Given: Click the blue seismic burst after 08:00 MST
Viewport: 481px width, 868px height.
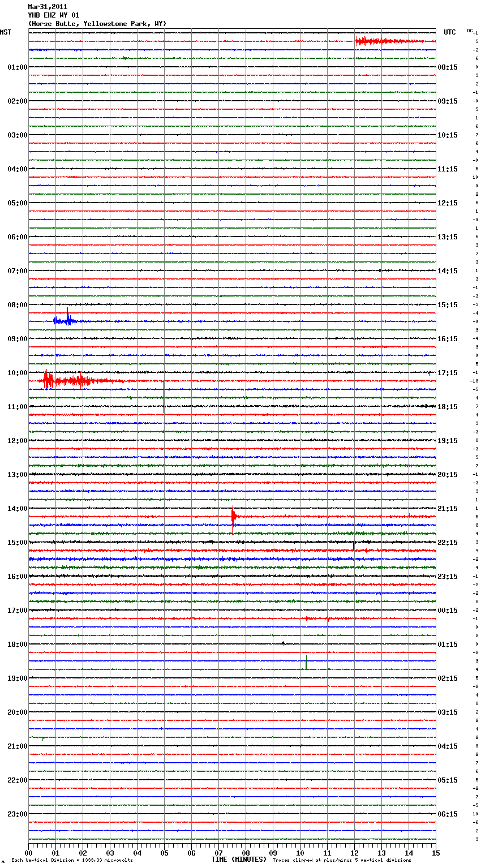Looking at the screenshot, I should (67, 321).
